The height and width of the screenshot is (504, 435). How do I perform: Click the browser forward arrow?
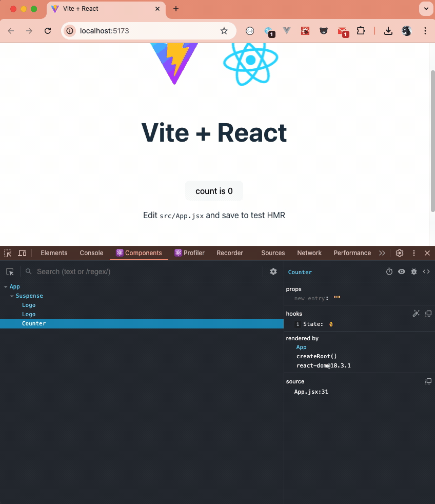coord(29,31)
